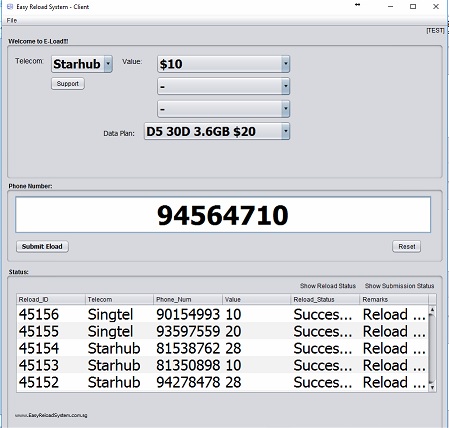Expand the third value dropdown with dash
Image resolution: width=449 pixels, height=428 pixels.
(223, 109)
